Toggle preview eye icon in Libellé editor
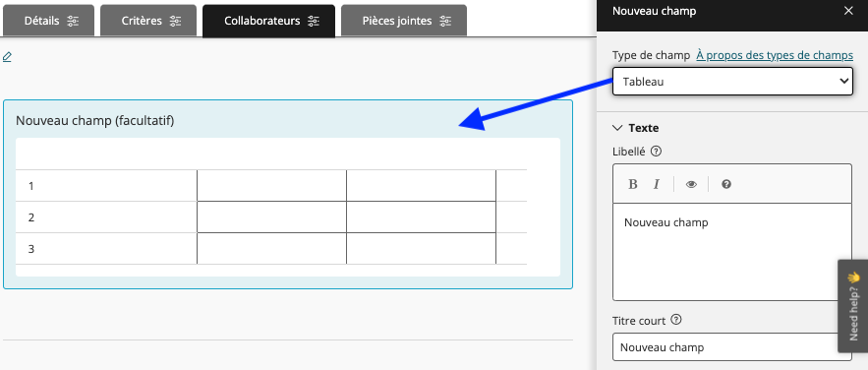The width and height of the screenshot is (868, 370). coord(691,184)
